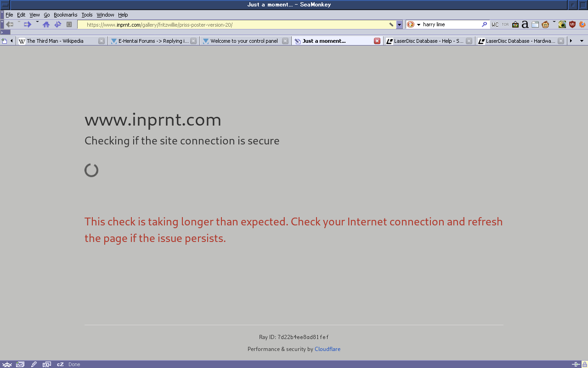Switch to Welcome to your control panel tab
This screenshot has height=368, width=588.
point(245,41)
